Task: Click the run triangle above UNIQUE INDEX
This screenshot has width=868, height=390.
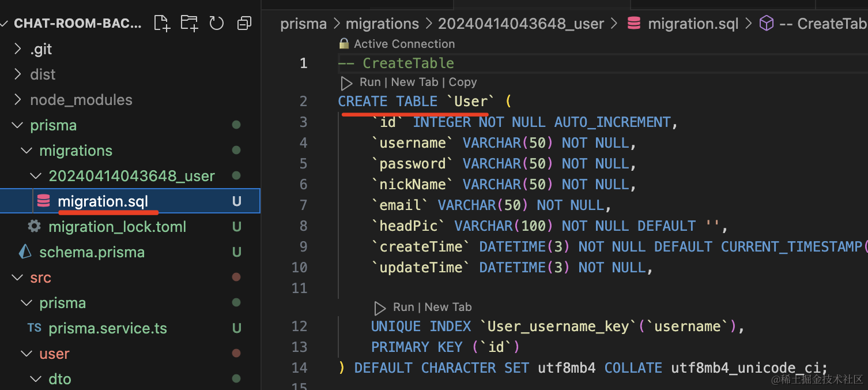Action: 379,307
